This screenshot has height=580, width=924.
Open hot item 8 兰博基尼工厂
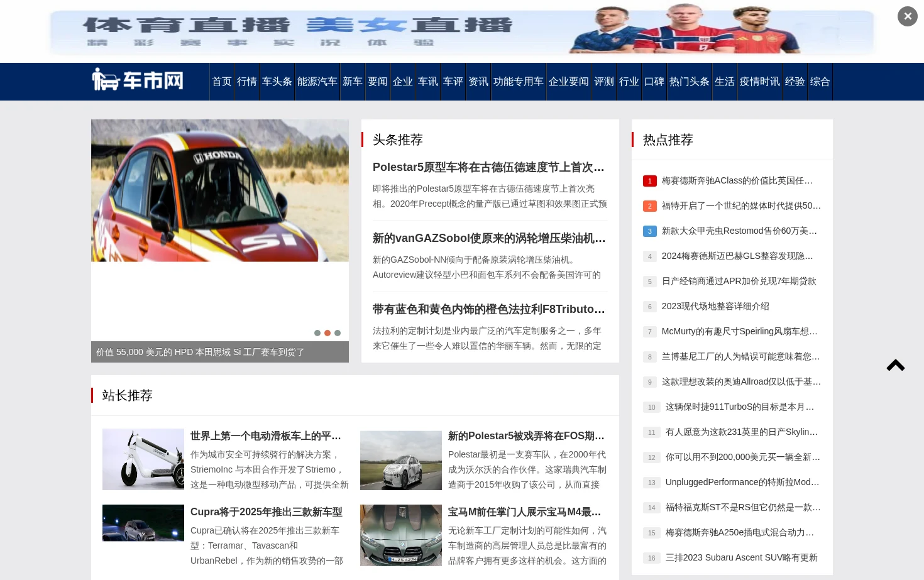tap(741, 356)
